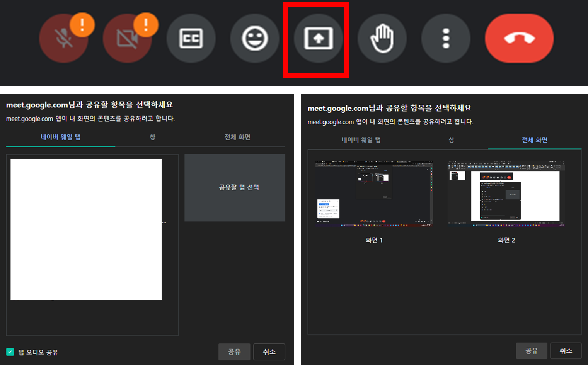Open the more options menu
The image size is (588, 365).
point(446,39)
